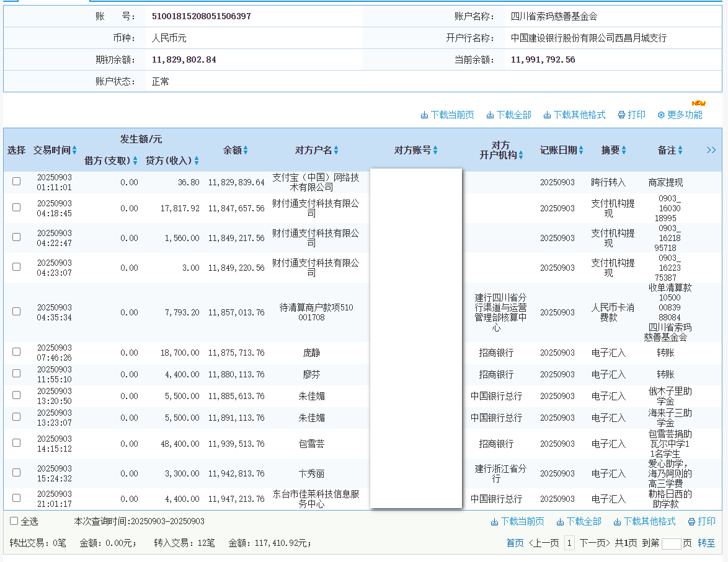Select the 01:11:01 Alipay transaction checkbox
The width and height of the screenshot is (728, 562).
pyautogui.click(x=17, y=182)
